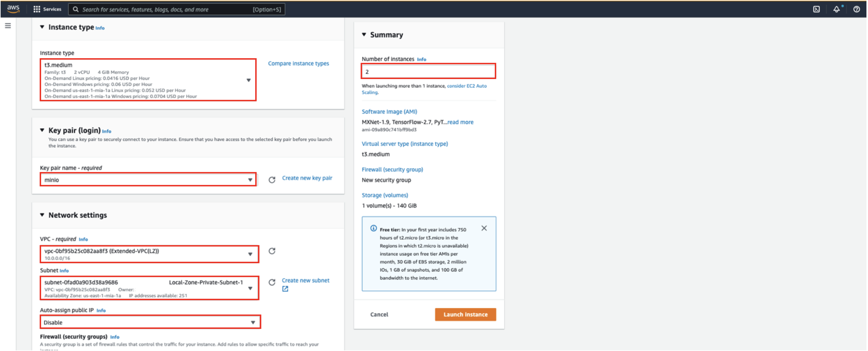Click the Number of instances field
This screenshot has height=351, width=868.
428,72
